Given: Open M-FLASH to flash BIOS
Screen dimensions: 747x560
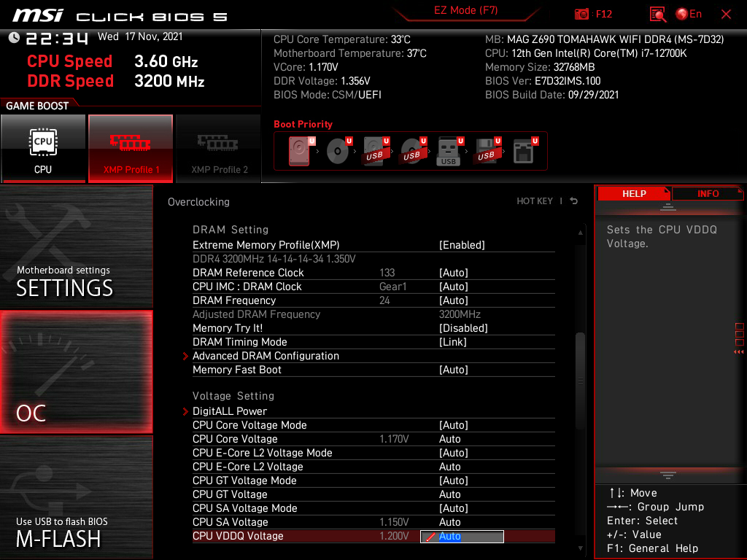Looking at the screenshot, I should pyautogui.click(x=76, y=497).
